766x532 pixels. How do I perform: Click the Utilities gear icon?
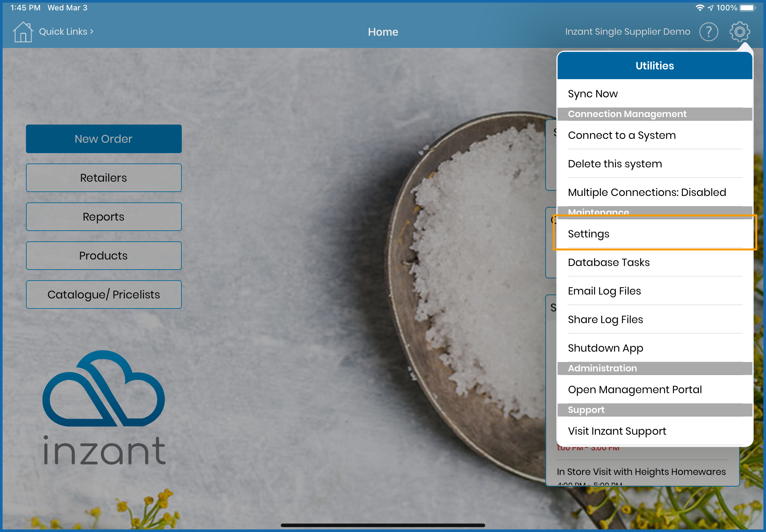[739, 32]
